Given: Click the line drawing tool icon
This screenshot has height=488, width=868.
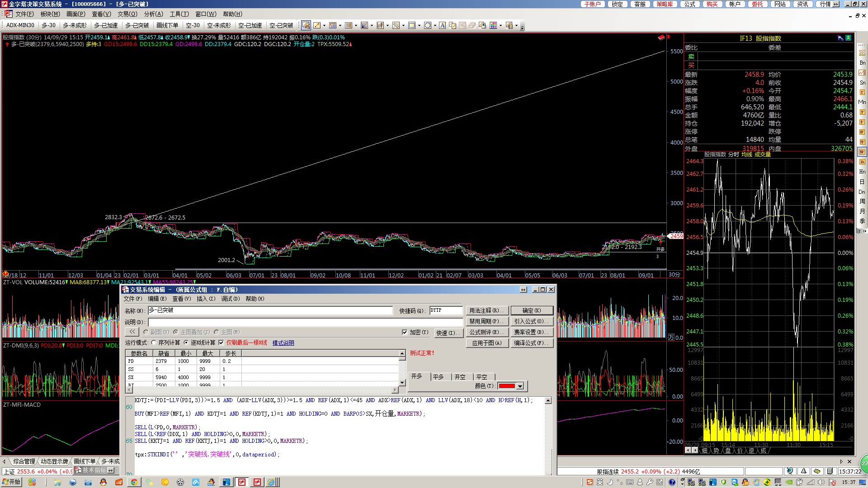Looking at the screenshot, I should (x=317, y=25).
